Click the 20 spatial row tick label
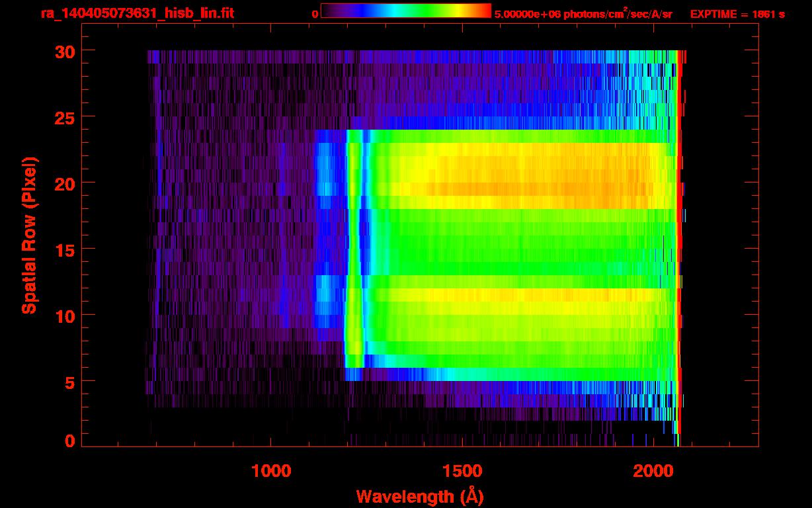This screenshot has height=508, width=812. click(63, 183)
